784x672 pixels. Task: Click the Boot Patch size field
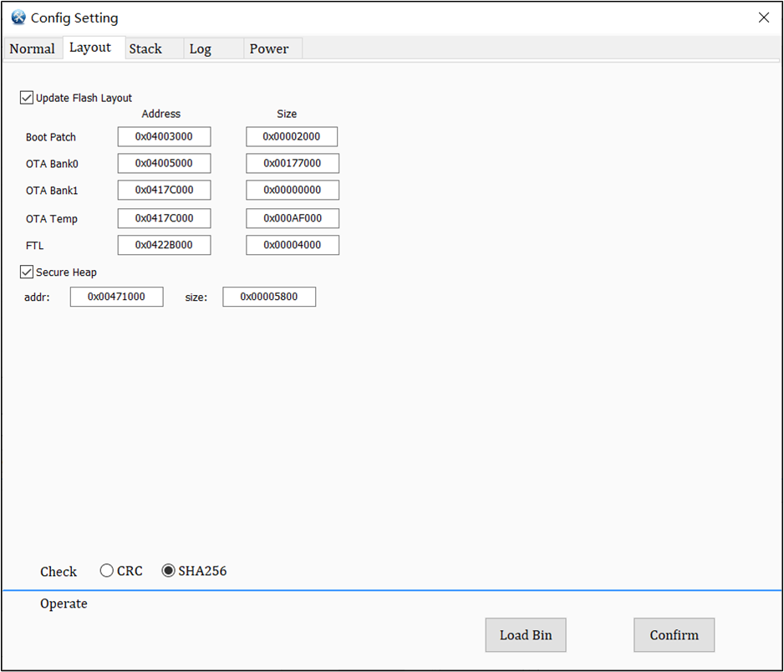tap(292, 136)
